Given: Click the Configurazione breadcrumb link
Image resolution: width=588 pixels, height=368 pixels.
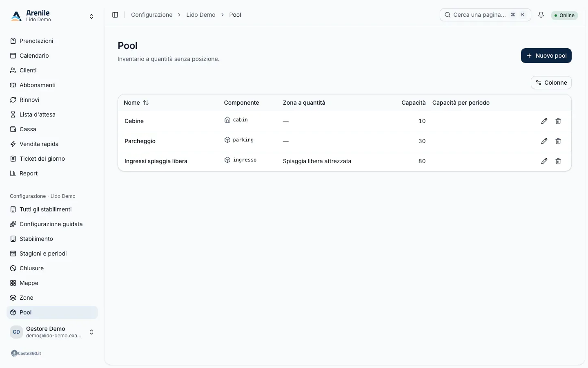Looking at the screenshot, I should pos(151,15).
